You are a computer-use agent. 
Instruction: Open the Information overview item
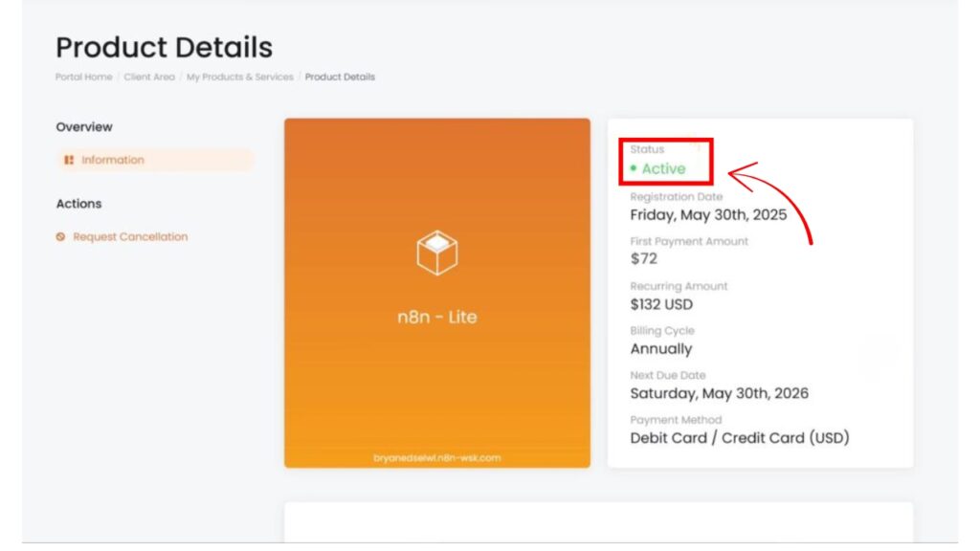coord(113,161)
